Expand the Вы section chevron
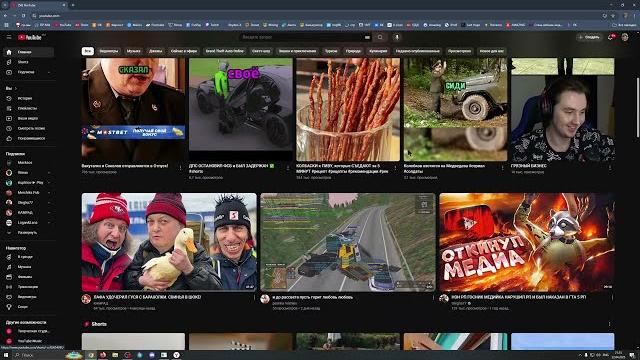640x360 pixels. 16,88
